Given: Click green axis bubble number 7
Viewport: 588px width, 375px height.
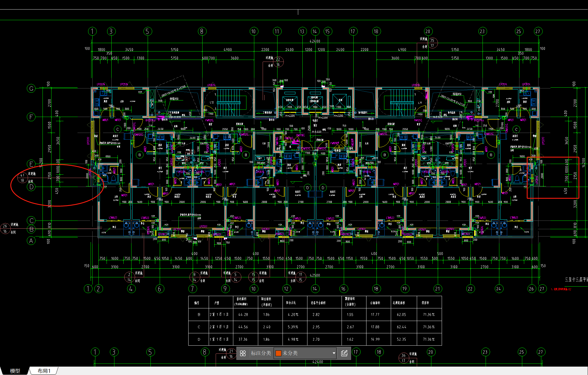Looking at the screenshot, I should point(192,289).
